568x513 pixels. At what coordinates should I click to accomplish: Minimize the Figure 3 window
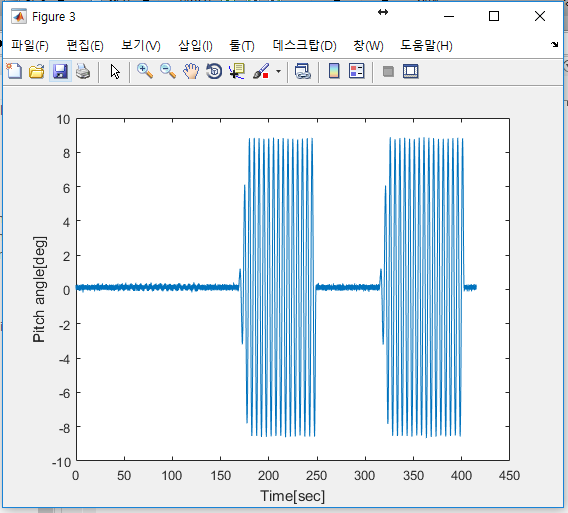tap(449, 16)
